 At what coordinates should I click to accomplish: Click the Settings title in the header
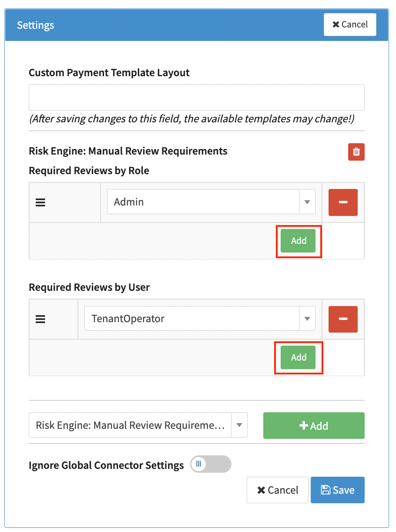[36, 25]
